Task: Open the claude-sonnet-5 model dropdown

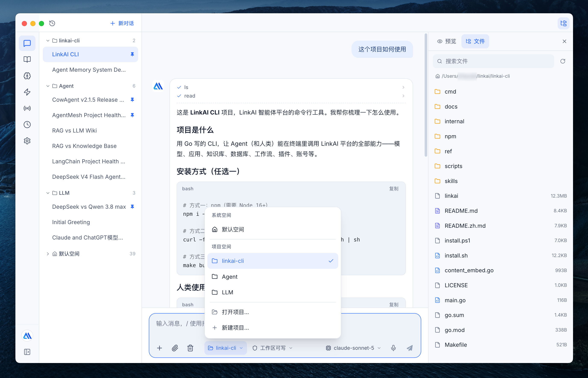Action: tap(353, 348)
